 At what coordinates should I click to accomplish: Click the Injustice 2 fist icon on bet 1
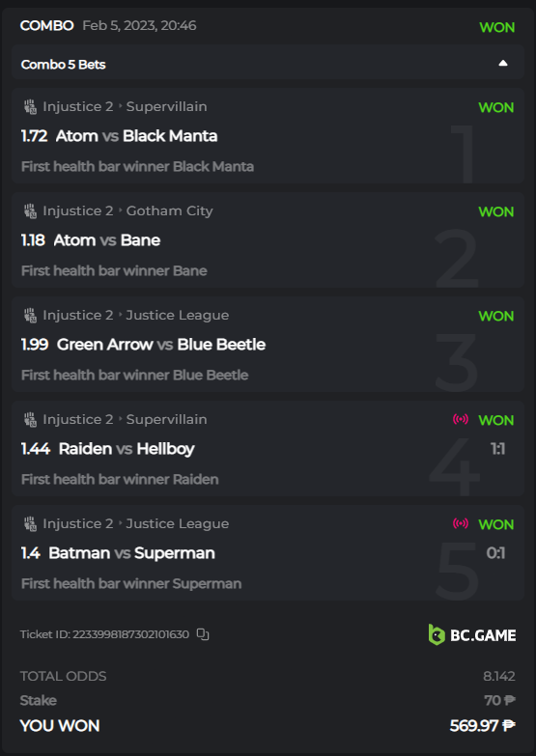pyautogui.click(x=30, y=106)
